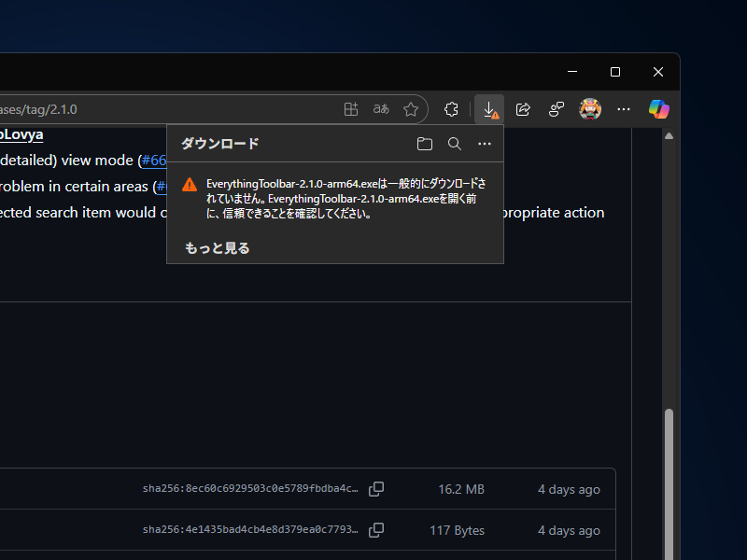
Task: Select the Downloads toolbar icon
Action: [x=489, y=109]
